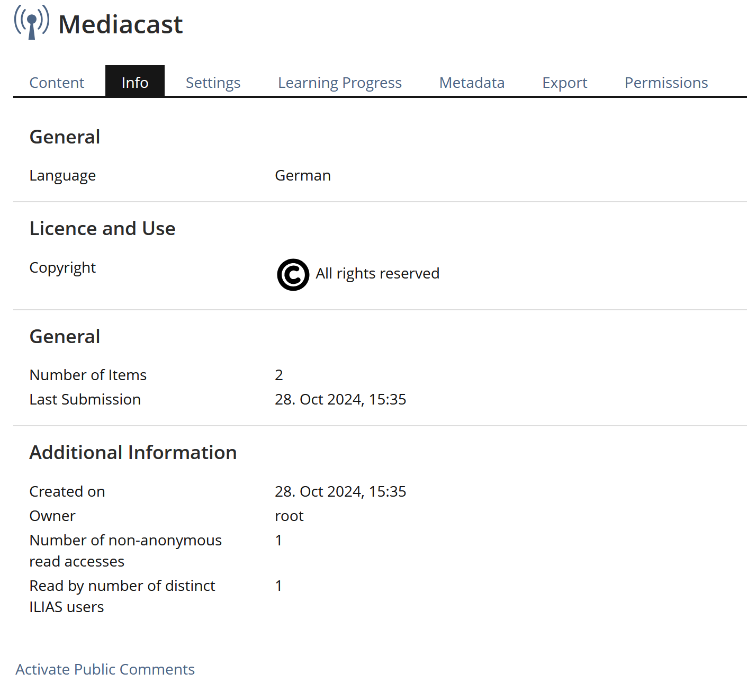Open the Content tab
The height and width of the screenshot is (700, 747).
coord(57,83)
